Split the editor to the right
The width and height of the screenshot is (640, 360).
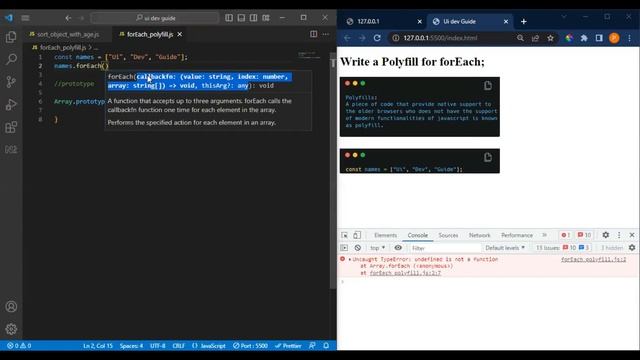click(x=313, y=34)
